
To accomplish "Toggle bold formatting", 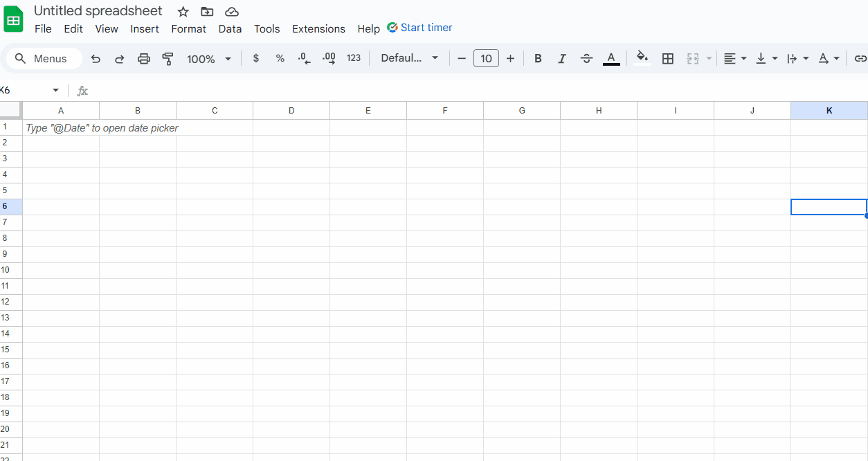I will [x=538, y=59].
